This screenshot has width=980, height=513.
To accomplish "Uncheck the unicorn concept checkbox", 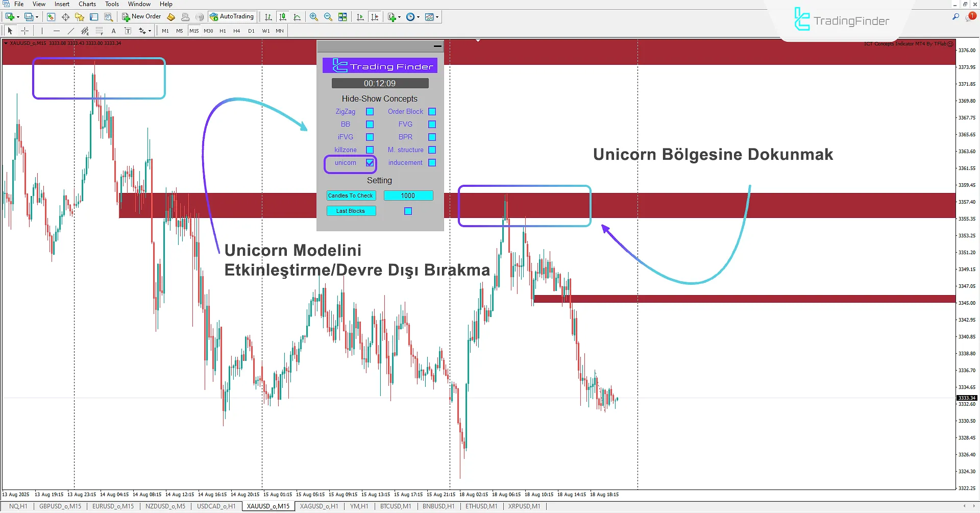I will point(370,163).
